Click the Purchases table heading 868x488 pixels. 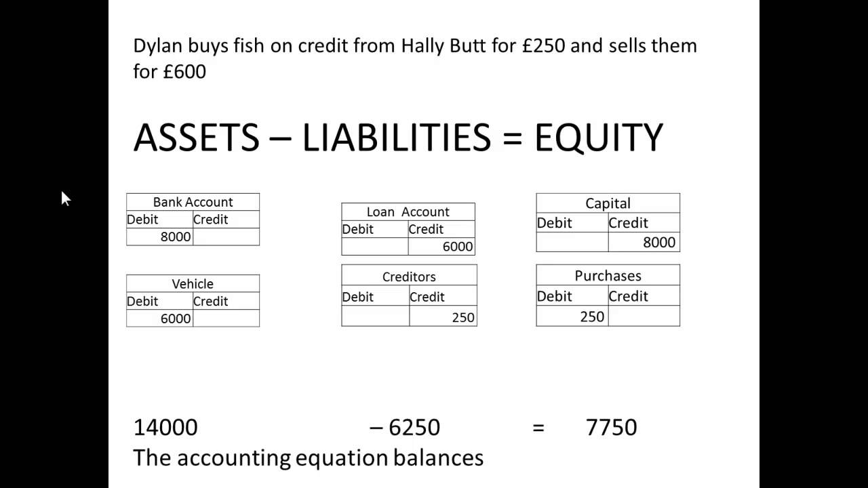pyautogui.click(x=608, y=276)
